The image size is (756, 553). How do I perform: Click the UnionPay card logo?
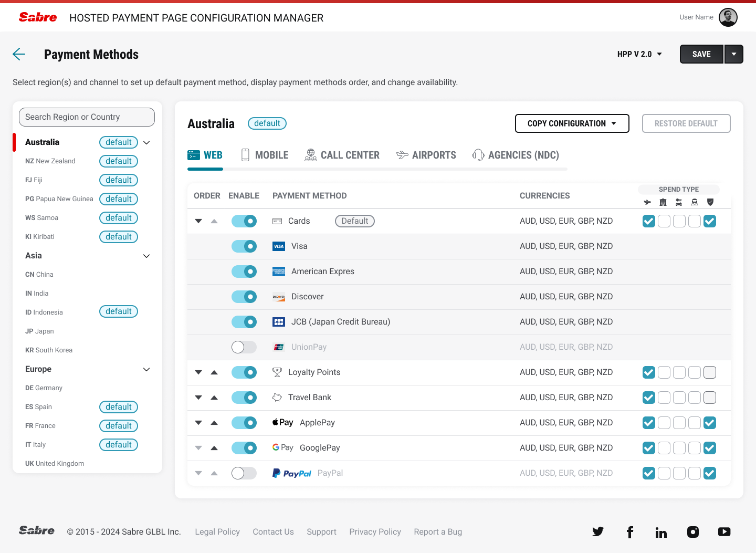279,347
